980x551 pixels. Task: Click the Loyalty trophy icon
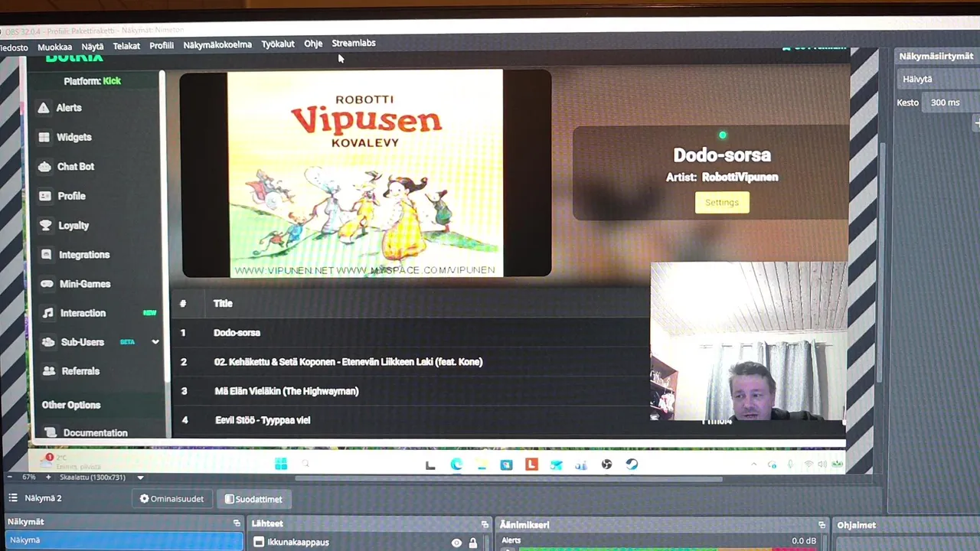pos(46,225)
